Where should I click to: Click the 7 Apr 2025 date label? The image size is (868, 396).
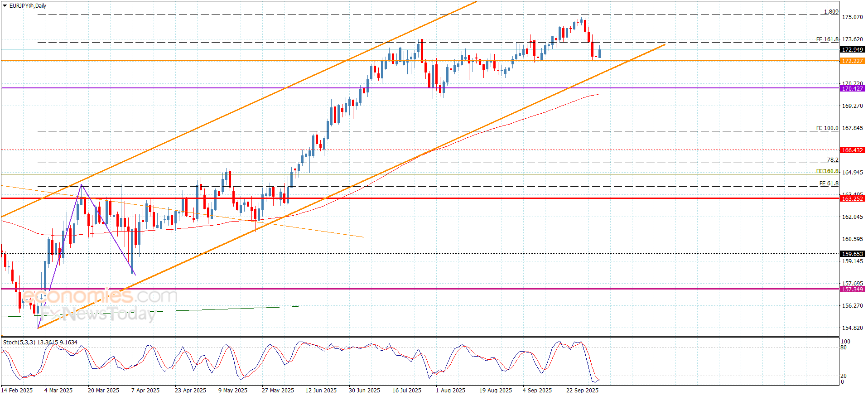point(145,391)
